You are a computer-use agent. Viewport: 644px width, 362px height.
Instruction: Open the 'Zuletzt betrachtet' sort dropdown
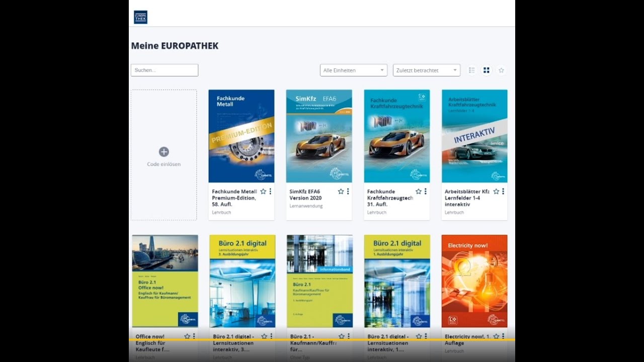427,70
